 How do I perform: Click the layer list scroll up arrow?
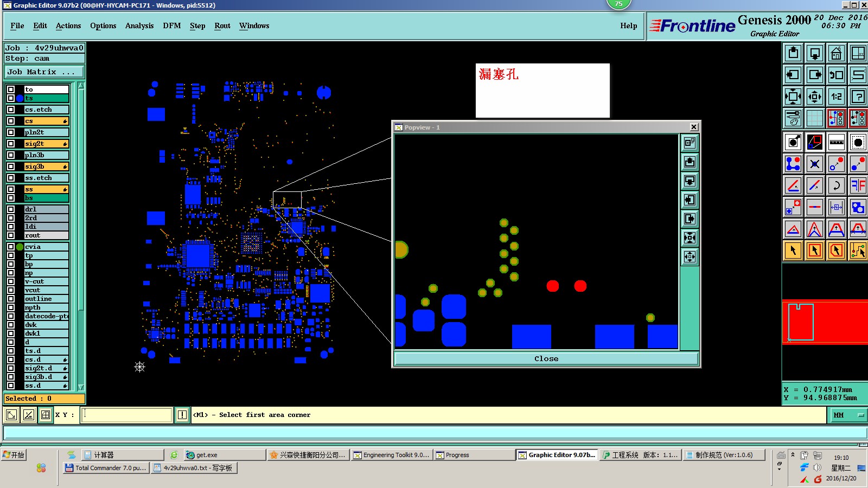(x=81, y=86)
